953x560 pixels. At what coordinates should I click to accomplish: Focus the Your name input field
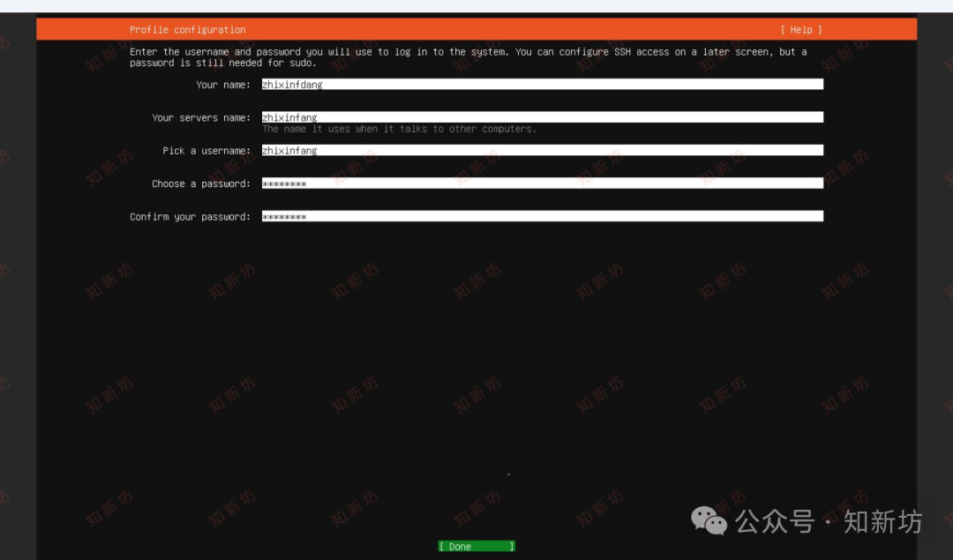tap(542, 85)
